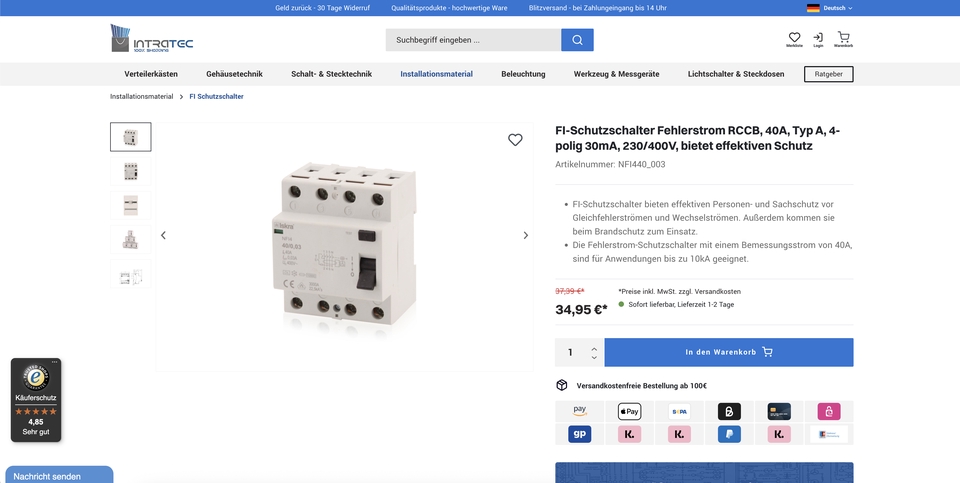
Task: Open the Login icon in header
Action: click(x=818, y=38)
